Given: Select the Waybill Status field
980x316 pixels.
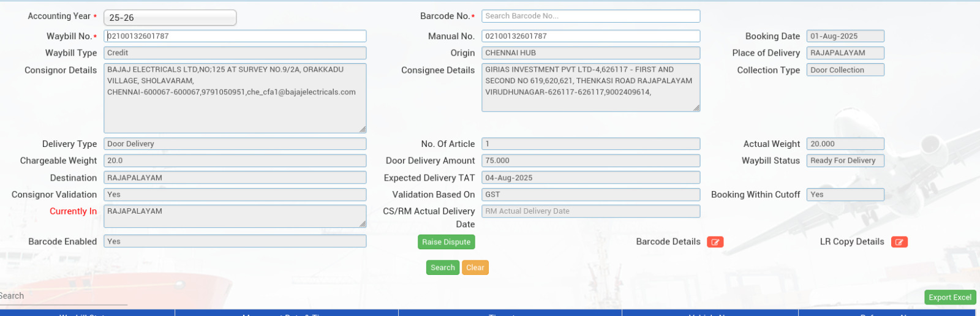Looking at the screenshot, I should click(x=845, y=160).
